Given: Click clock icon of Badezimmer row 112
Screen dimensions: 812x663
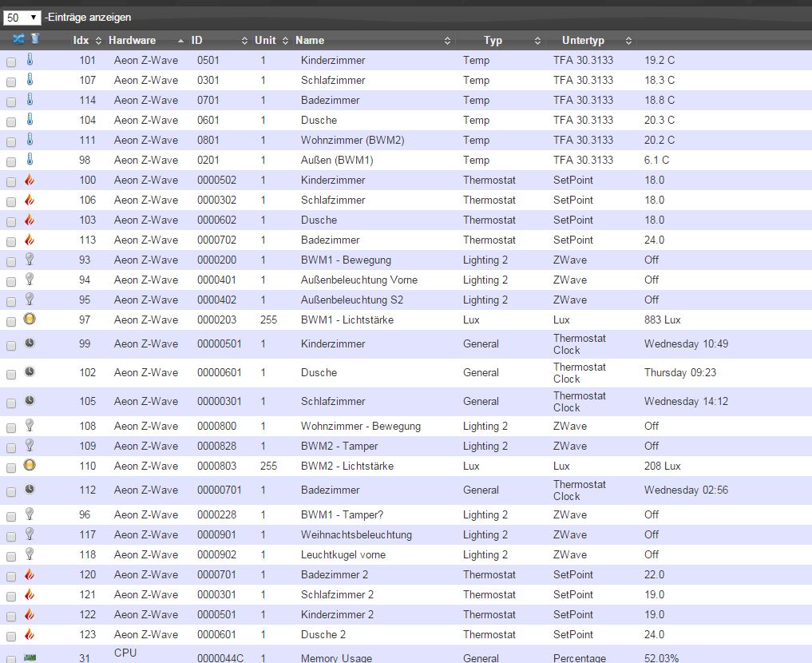Looking at the screenshot, I should [30, 489].
